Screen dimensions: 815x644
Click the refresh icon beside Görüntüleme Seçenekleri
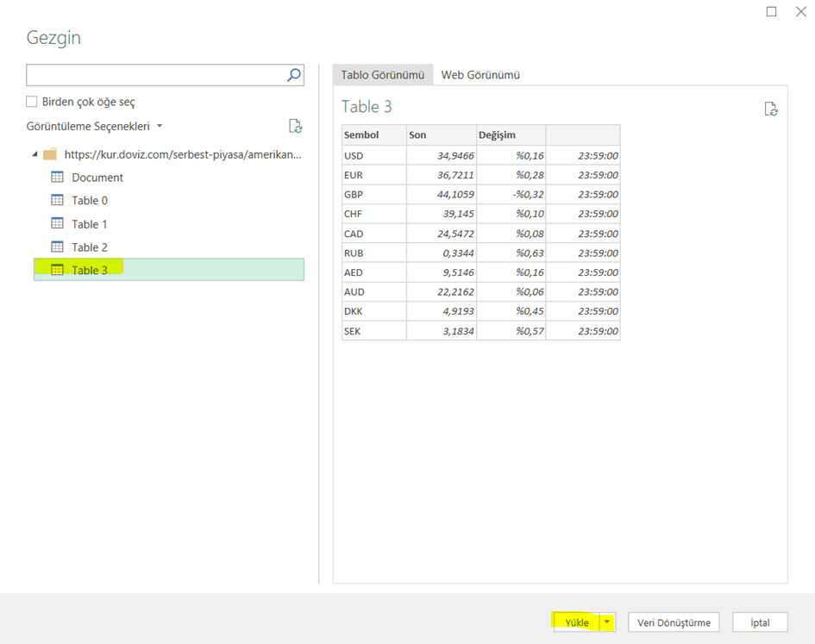295,127
